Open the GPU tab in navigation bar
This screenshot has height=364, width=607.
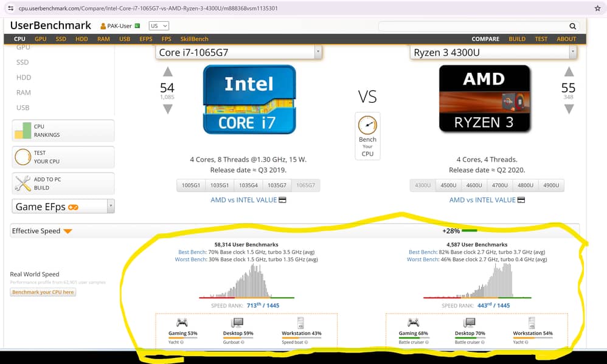point(40,39)
